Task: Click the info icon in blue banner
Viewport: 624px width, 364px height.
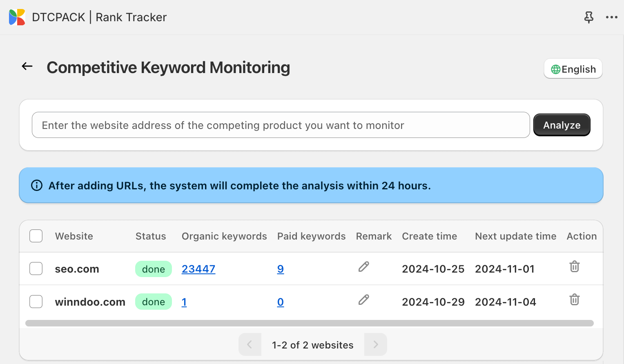Action: click(37, 186)
